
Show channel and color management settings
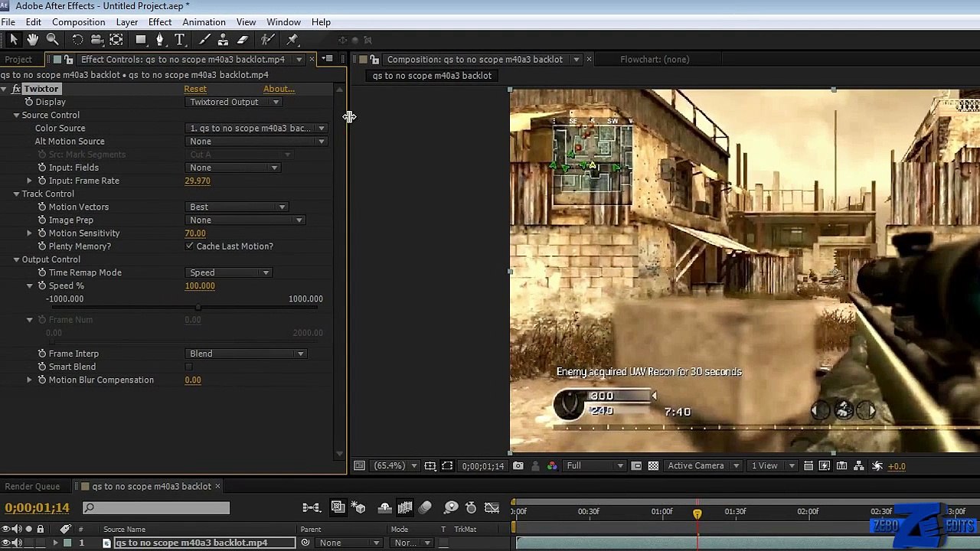[x=552, y=466]
